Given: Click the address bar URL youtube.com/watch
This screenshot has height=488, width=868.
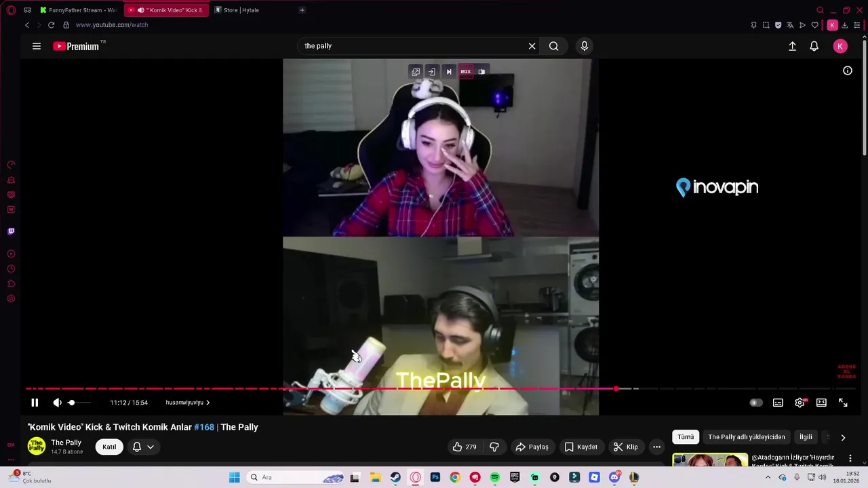Looking at the screenshot, I should coord(112,25).
